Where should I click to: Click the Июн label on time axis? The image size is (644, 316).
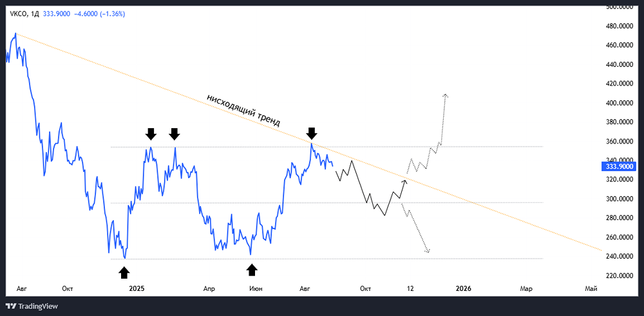(x=256, y=289)
